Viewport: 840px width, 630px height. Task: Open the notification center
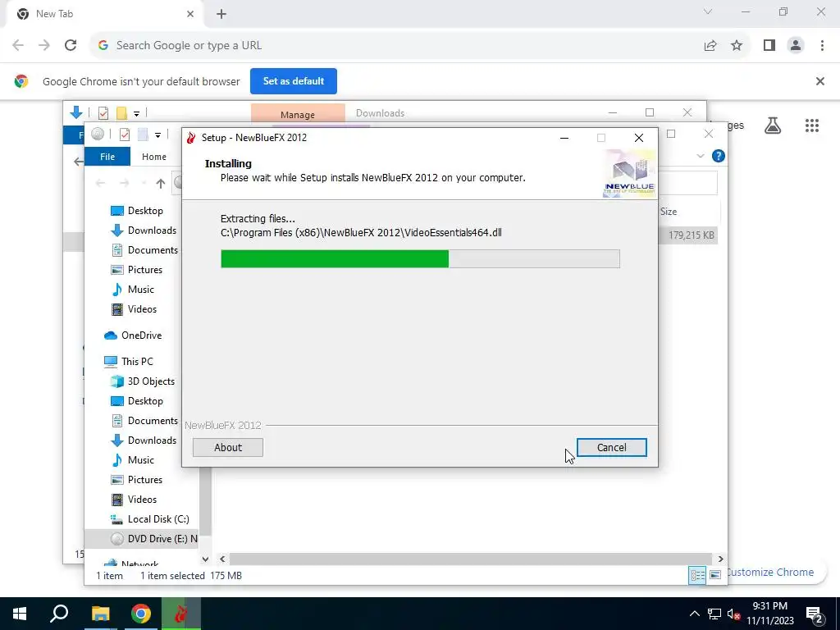815,614
